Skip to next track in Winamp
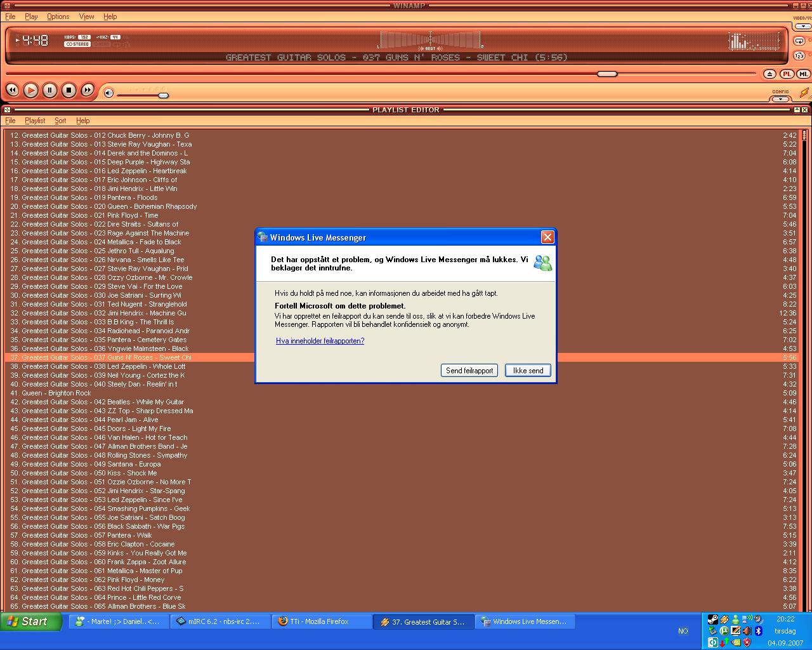The height and width of the screenshot is (650, 812). coord(88,90)
